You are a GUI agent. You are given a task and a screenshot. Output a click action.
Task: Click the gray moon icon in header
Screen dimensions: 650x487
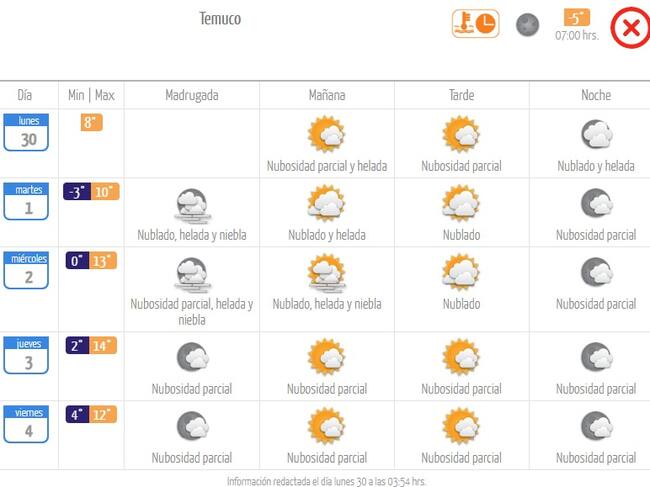[527, 25]
